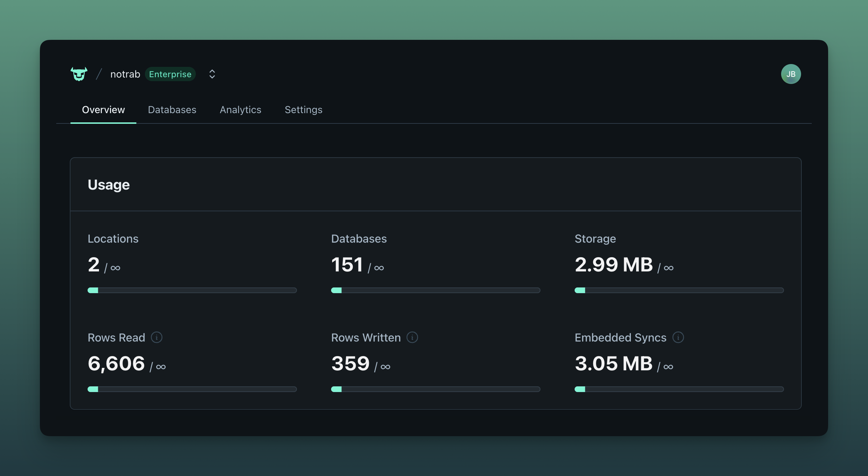Click the Rows Read info icon

pyautogui.click(x=157, y=337)
